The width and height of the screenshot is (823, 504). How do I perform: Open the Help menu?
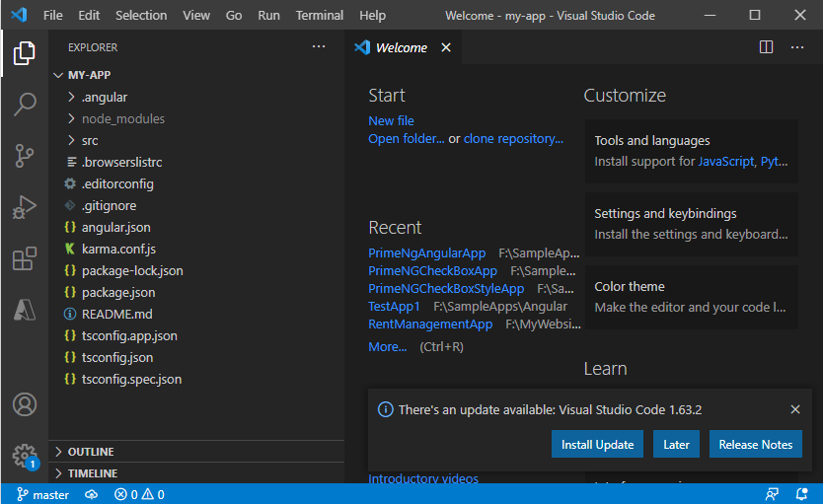click(x=372, y=15)
